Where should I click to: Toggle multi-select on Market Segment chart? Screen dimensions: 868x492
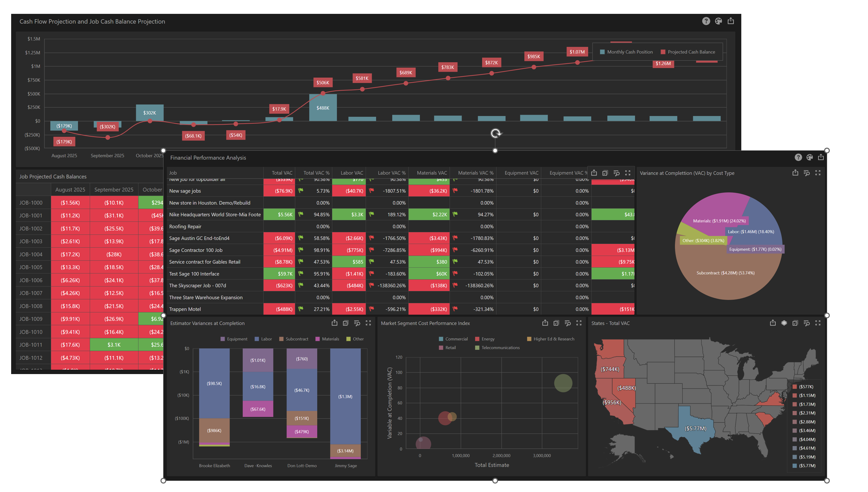point(556,323)
